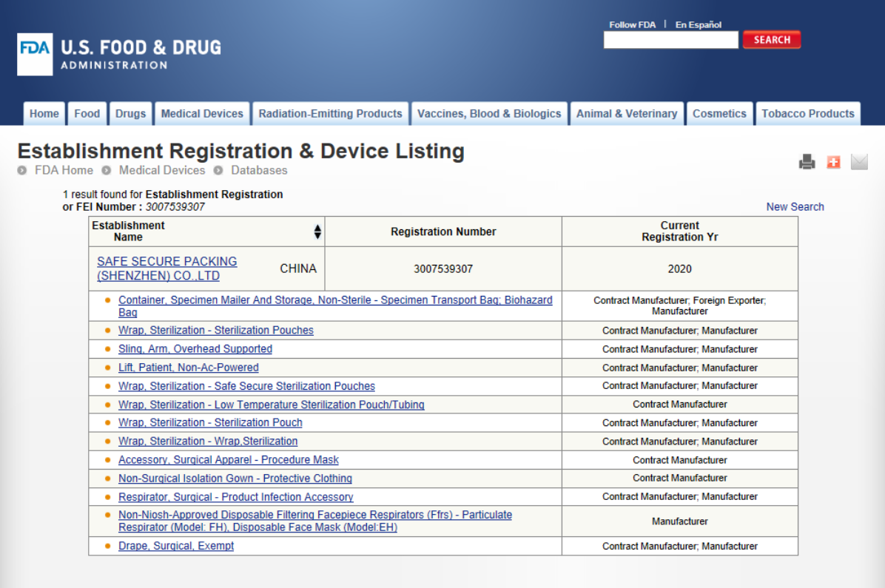Click 'Contract Manufacturer' cell for Low Temperature Pouch
Image resolution: width=885 pixels, height=588 pixels.
tap(679, 405)
